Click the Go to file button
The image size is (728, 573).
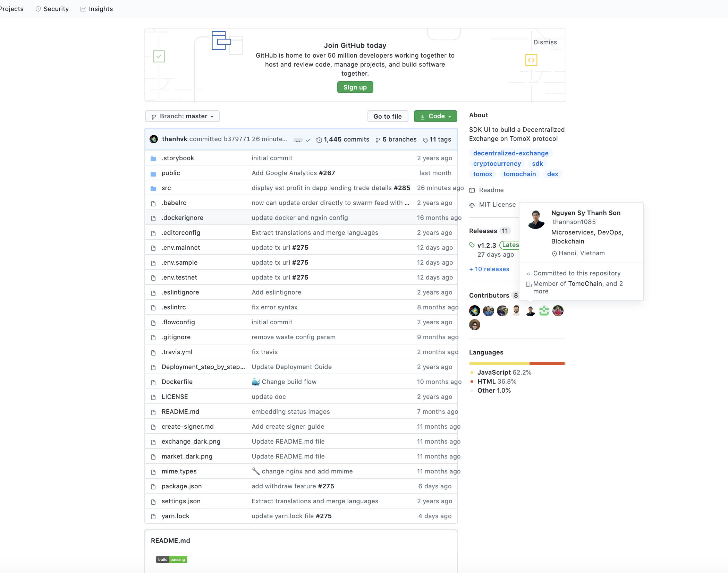pyautogui.click(x=388, y=117)
